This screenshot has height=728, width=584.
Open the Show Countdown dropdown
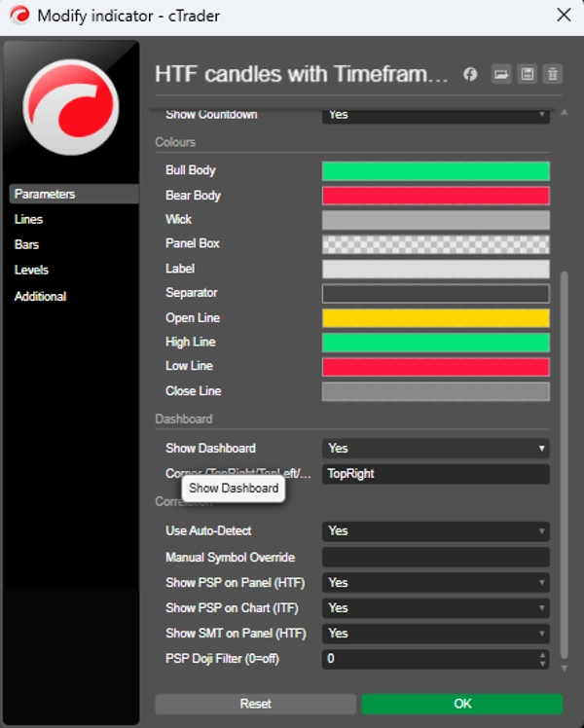[435, 116]
